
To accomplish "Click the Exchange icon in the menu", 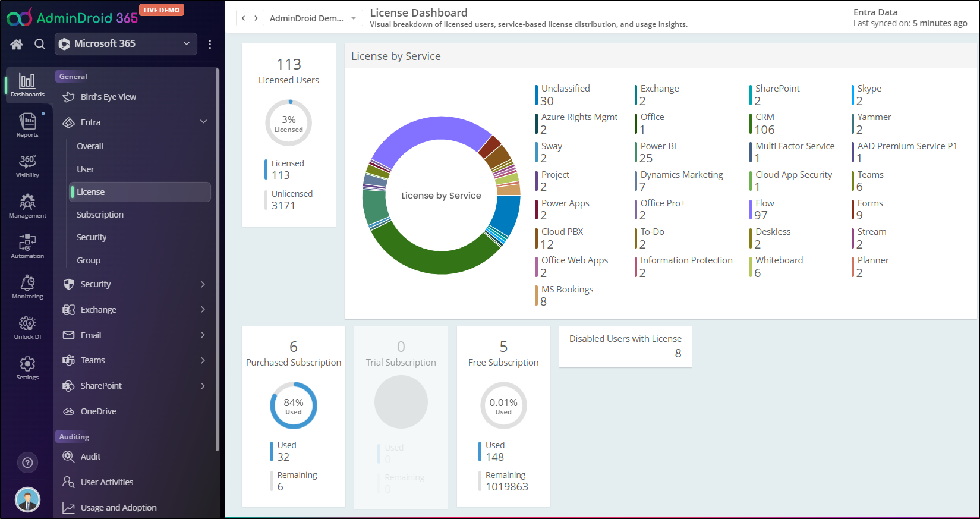I will [69, 310].
